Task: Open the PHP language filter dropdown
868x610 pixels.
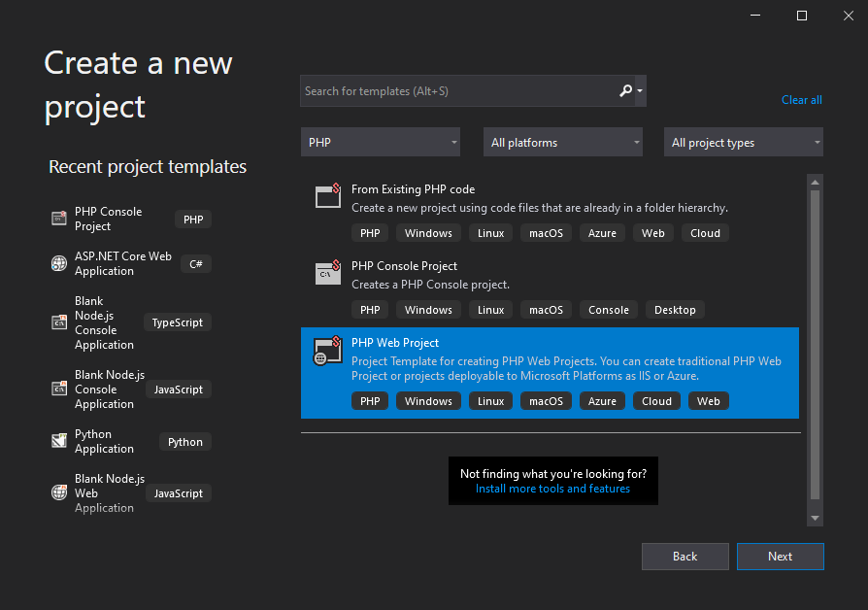Action: click(x=381, y=143)
